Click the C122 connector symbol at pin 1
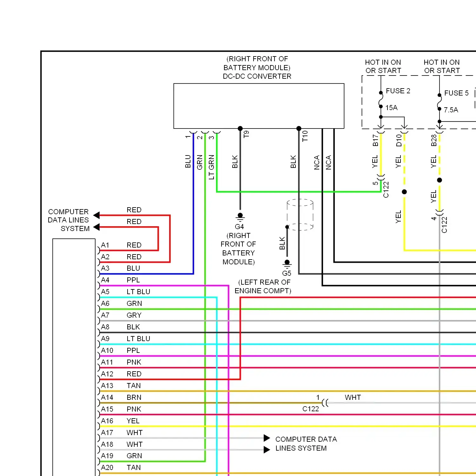476x476 pixels. pos(325,403)
